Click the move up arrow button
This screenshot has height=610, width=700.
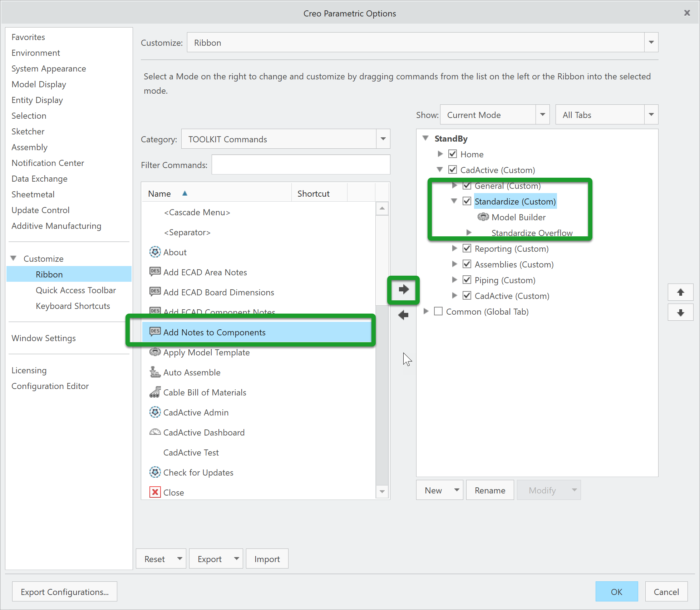coord(680,292)
